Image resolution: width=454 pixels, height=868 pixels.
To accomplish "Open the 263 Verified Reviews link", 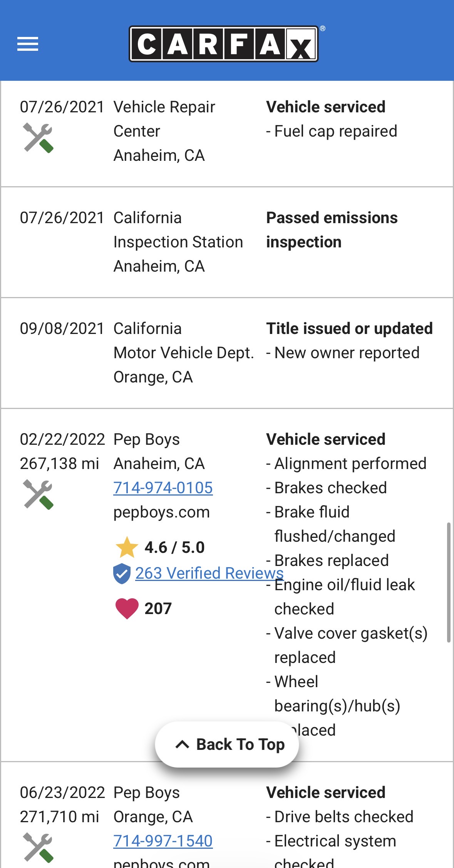I will [209, 573].
